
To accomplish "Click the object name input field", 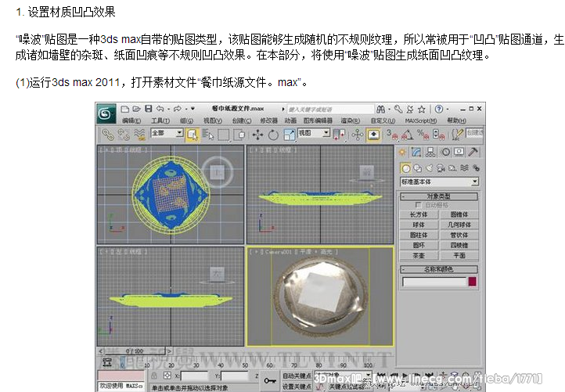I will point(434,282).
